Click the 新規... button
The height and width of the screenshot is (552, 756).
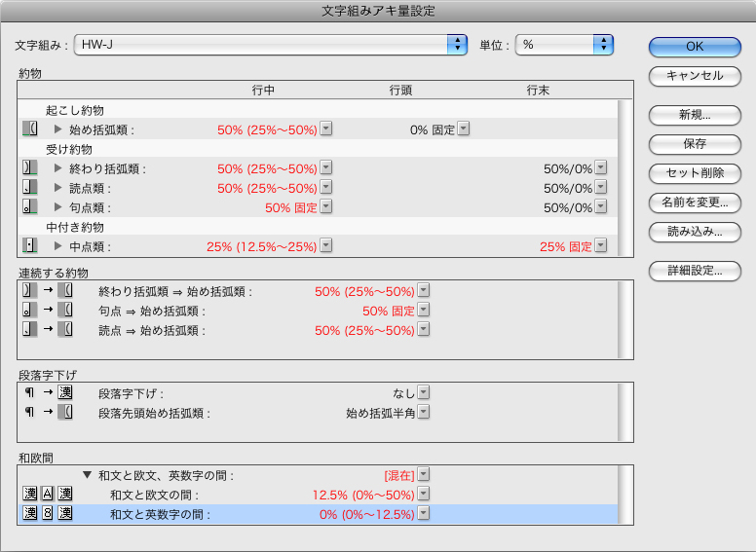click(695, 115)
